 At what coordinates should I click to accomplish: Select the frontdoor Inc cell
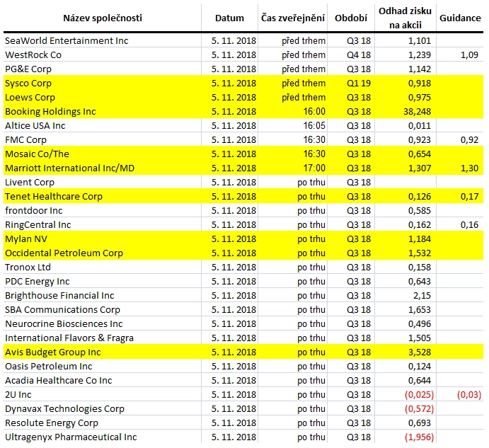tap(103, 211)
